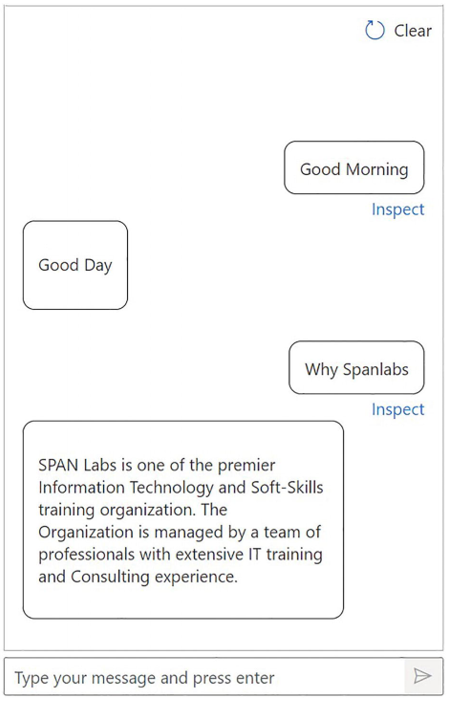Viewport: 453px width, 701px height.
Task: Click the 'and Consulting experience.' line
Action: [x=138, y=577]
